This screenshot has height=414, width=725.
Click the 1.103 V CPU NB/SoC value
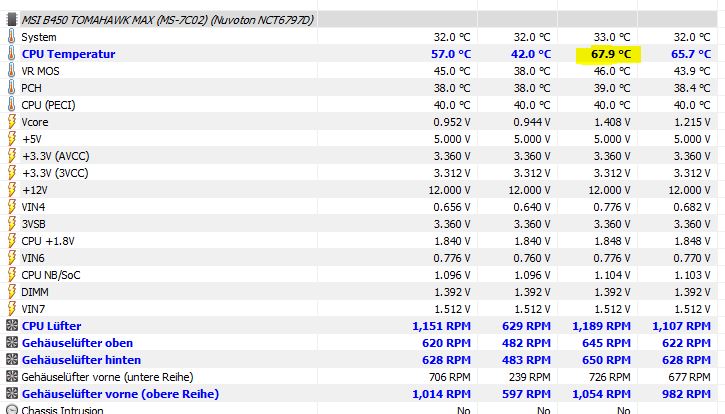[692, 275]
